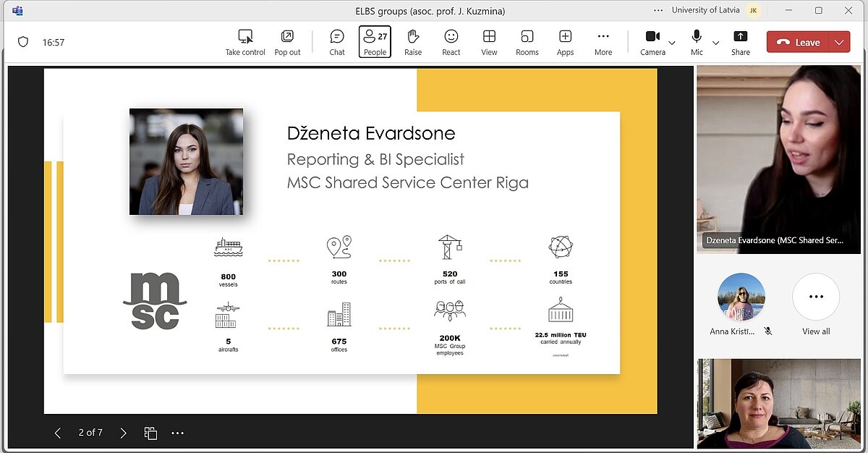
Task: Click the ELBS groups window title
Action: click(430, 11)
